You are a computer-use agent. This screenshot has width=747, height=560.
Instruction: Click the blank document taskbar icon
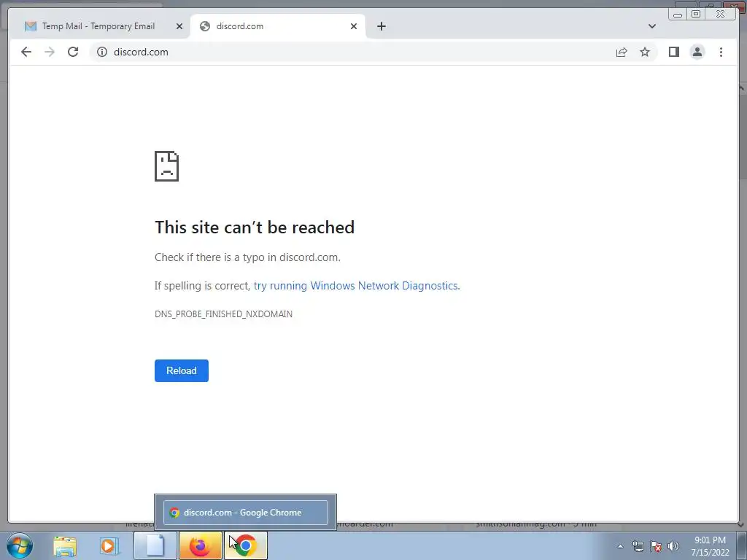tap(155, 545)
